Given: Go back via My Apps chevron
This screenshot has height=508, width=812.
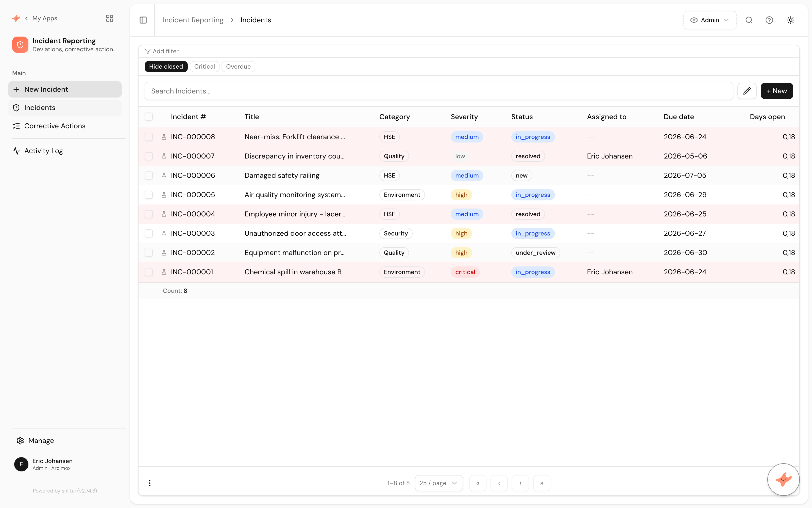Looking at the screenshot, I should 26,18.
